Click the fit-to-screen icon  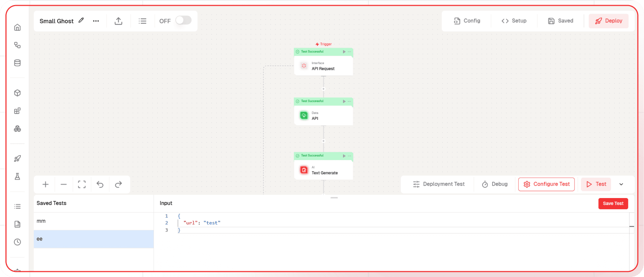pos(82,185)
